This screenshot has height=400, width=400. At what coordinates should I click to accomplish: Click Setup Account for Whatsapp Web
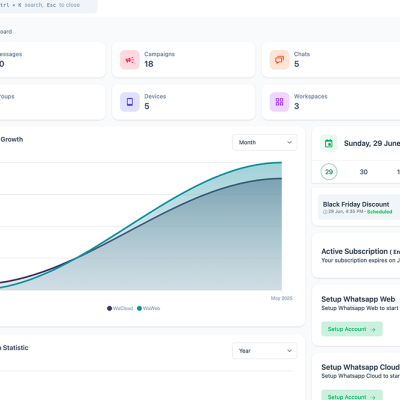(352, 329)
